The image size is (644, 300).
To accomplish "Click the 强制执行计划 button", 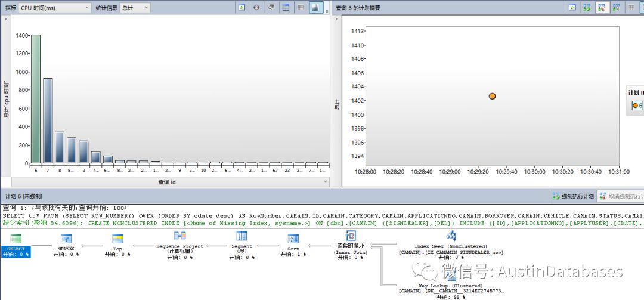I will pos(573,196).
